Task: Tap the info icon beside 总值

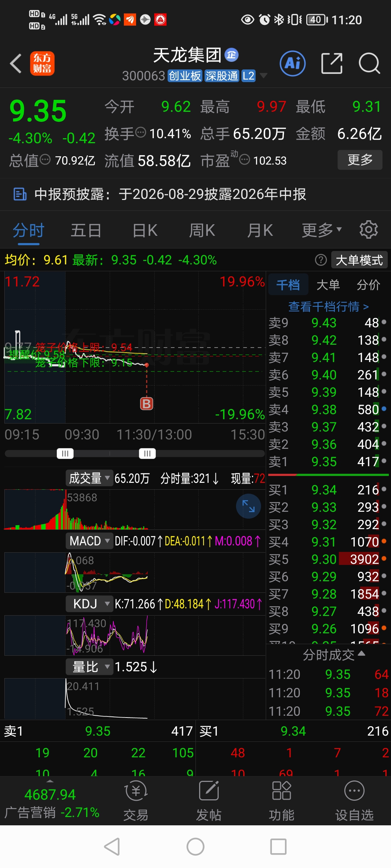Action: click(45, 159)
